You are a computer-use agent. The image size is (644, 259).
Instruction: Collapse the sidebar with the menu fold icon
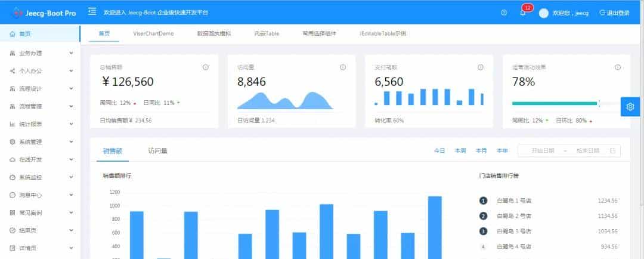coord(92,11)
